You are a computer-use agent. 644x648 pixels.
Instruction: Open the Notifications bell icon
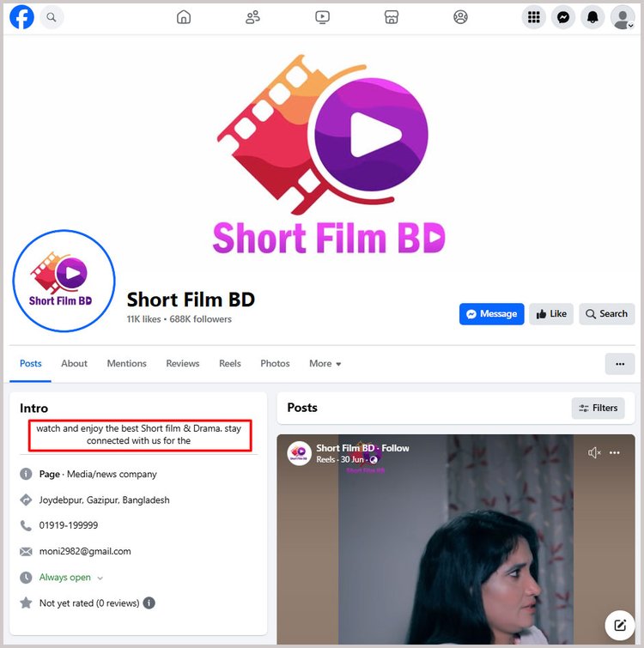(592, 17)
